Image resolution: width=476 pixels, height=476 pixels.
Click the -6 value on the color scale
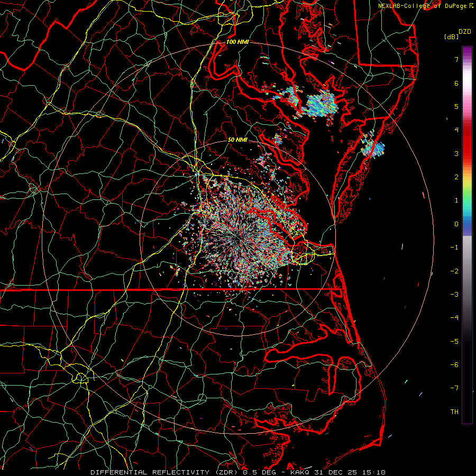point(454,365)
